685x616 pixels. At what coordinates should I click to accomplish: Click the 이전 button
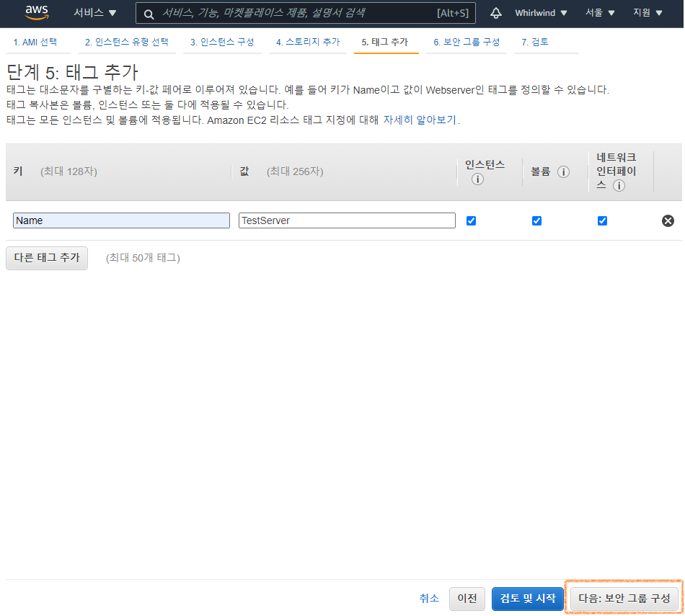[467, 599]
